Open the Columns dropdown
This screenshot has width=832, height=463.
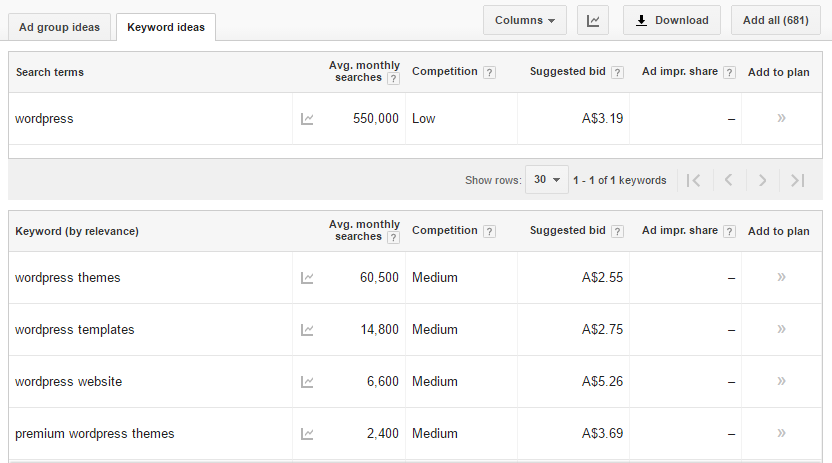pyautogui.click(x=525, y=20)
